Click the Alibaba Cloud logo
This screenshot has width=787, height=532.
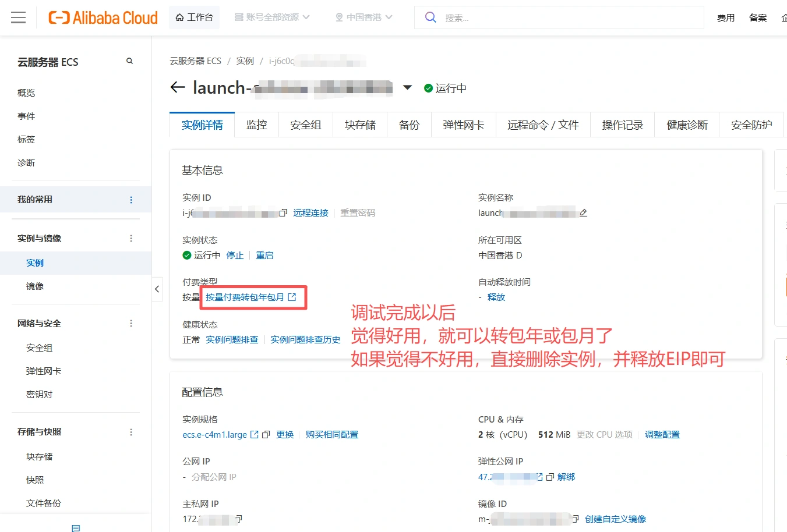pos(103,18)
